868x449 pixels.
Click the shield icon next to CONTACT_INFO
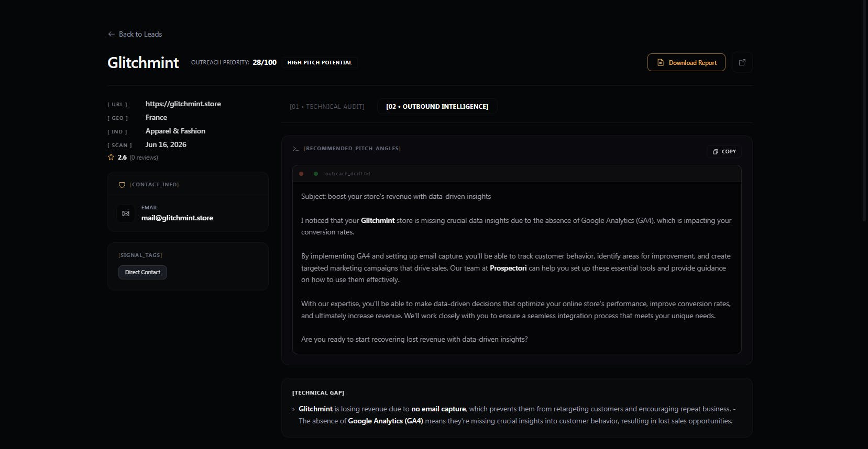point(122,185)
